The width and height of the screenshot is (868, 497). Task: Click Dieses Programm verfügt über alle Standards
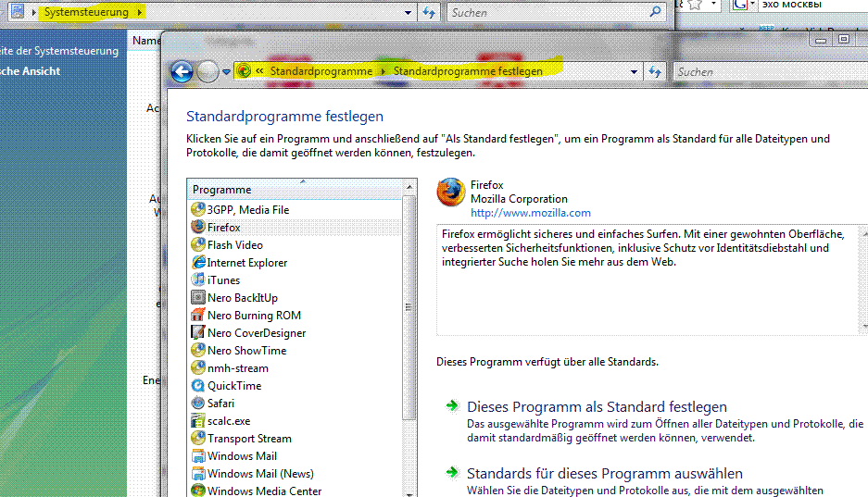(x=547, y=362)
